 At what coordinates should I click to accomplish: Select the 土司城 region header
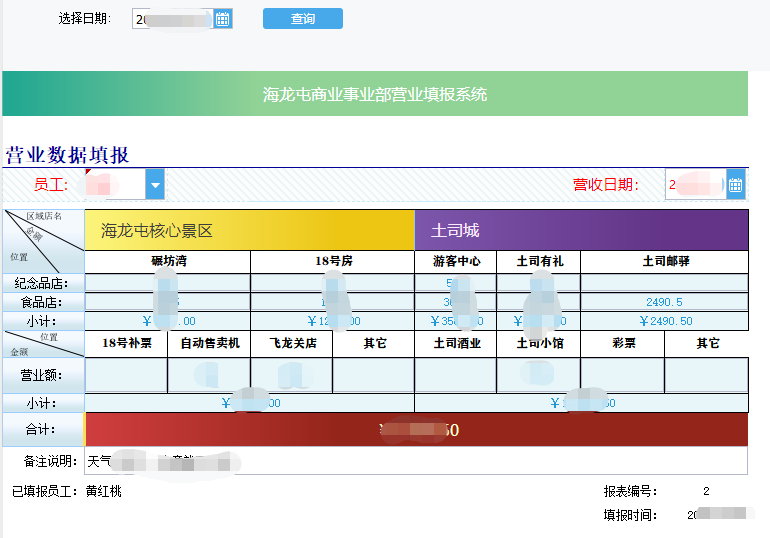581,230
